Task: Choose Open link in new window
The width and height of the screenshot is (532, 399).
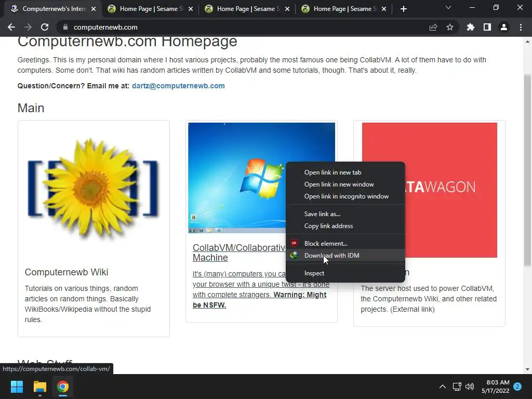Action: (x=345, y=184)
